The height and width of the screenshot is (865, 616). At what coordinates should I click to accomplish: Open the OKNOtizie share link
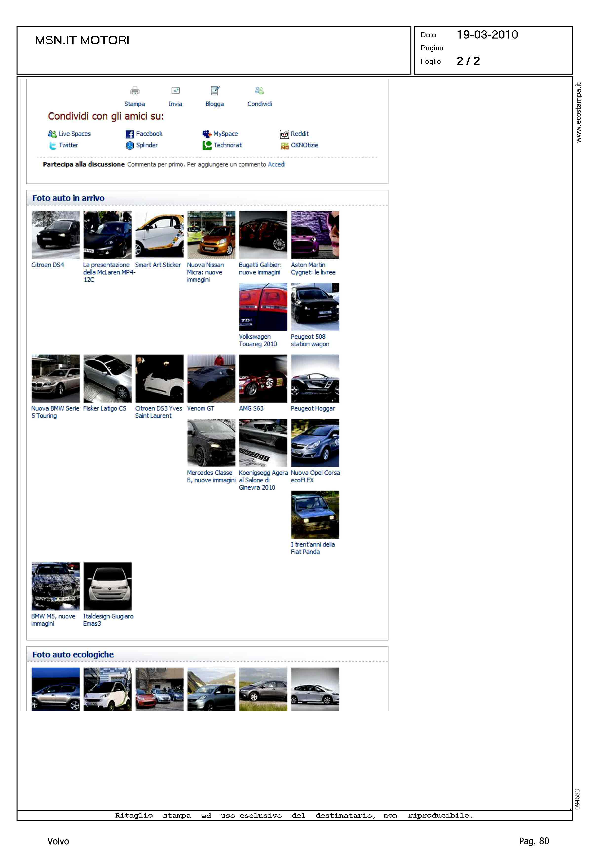pos(304,145)
